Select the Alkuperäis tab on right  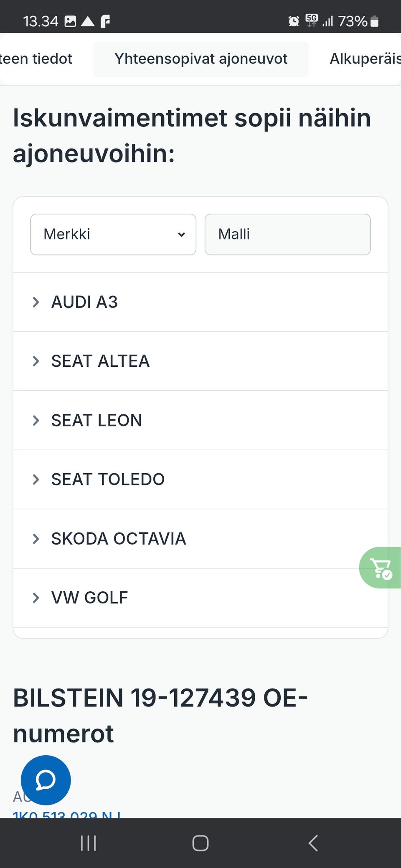tap(365, 59)
